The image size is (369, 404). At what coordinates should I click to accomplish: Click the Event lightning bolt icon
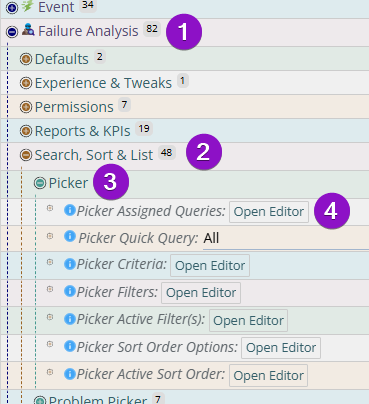click(28, 6)
